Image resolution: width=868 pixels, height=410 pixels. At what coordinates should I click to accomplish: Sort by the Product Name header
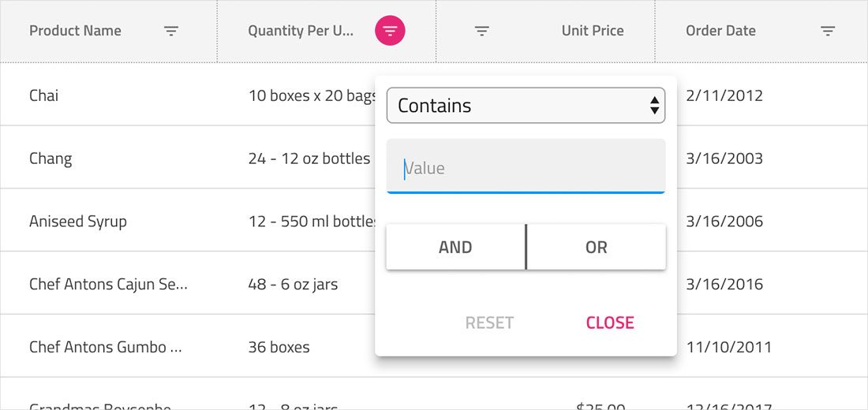pos(75,32)
